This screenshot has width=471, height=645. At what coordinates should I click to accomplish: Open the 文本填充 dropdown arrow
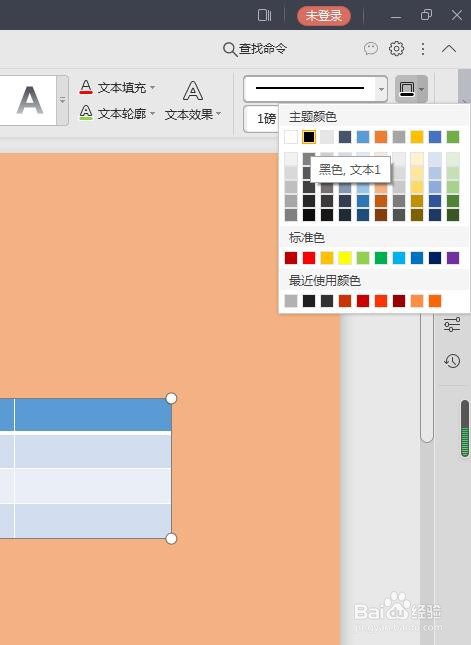152,87
